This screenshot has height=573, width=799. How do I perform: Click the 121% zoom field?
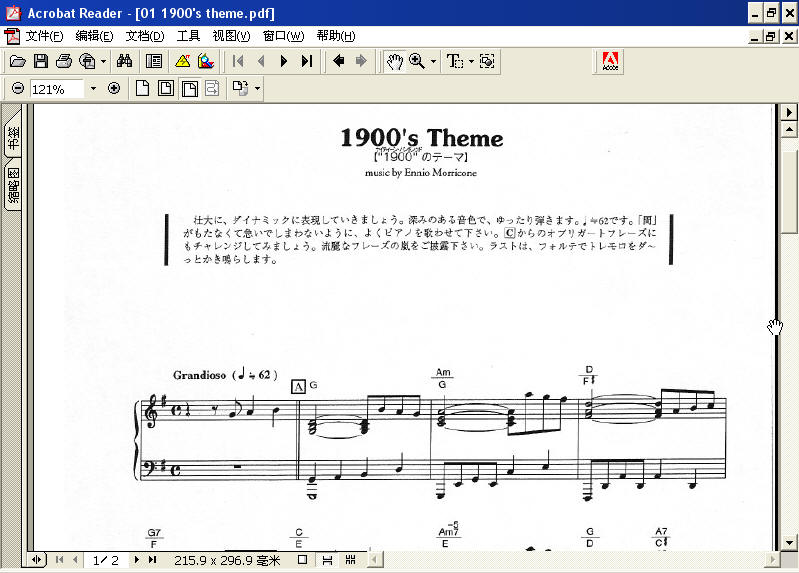(x=56, y=89)
